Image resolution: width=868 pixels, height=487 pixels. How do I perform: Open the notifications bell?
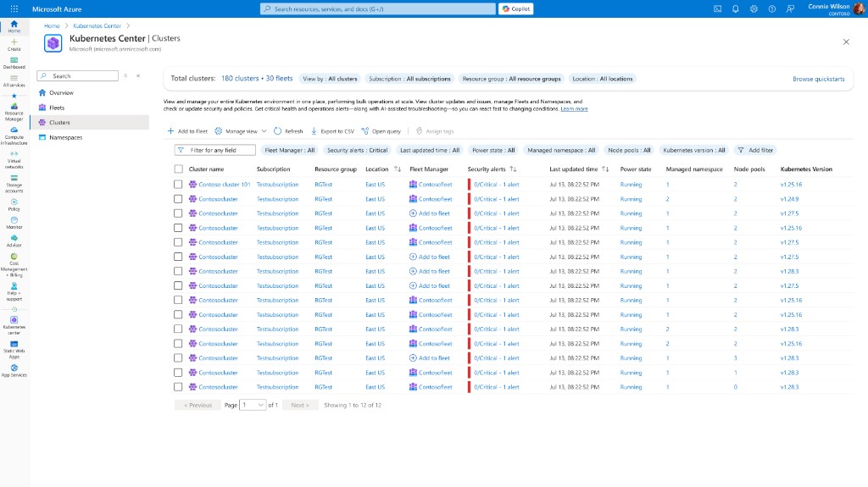tap(736, 8)
